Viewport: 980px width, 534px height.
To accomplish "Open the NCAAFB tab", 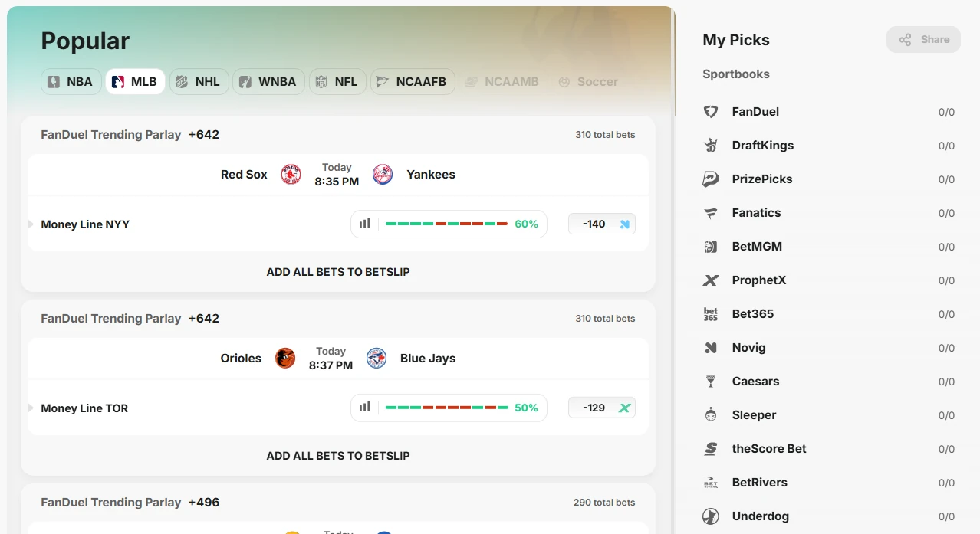I will tap(413, 82).
